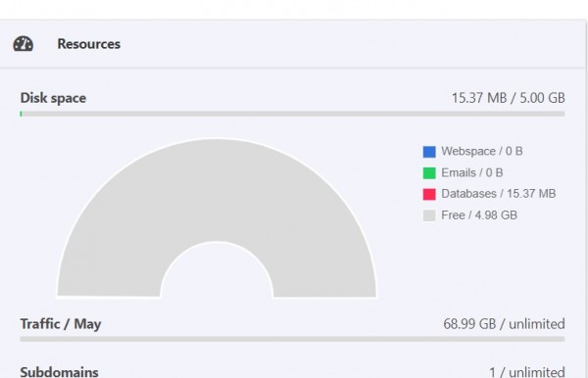The image size is (588, 378).
Task: Click the Resources panel heading
Action: pos(89,44)
